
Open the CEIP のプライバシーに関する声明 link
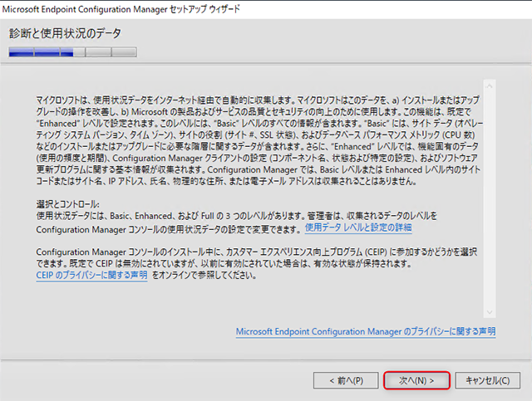tap(91, 274)
